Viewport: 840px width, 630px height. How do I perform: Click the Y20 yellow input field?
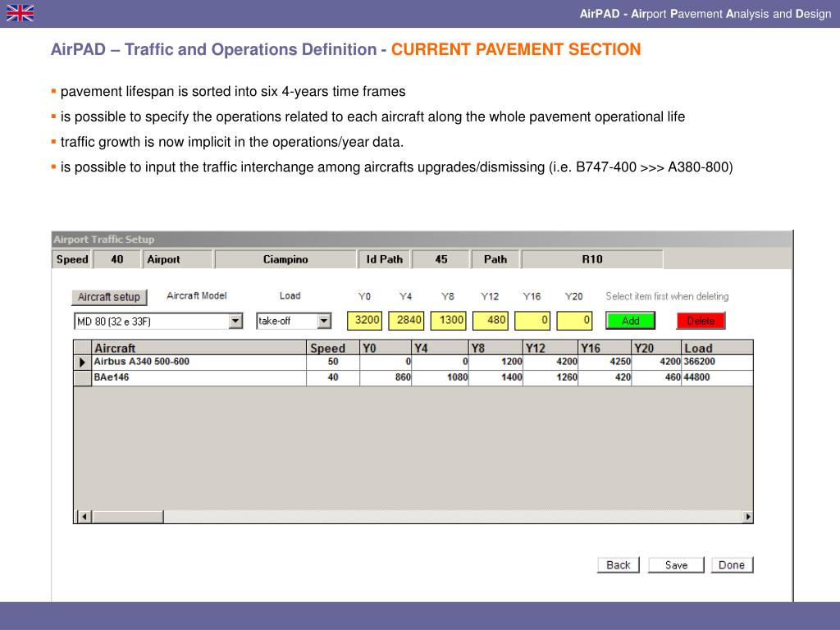(574, 321)
